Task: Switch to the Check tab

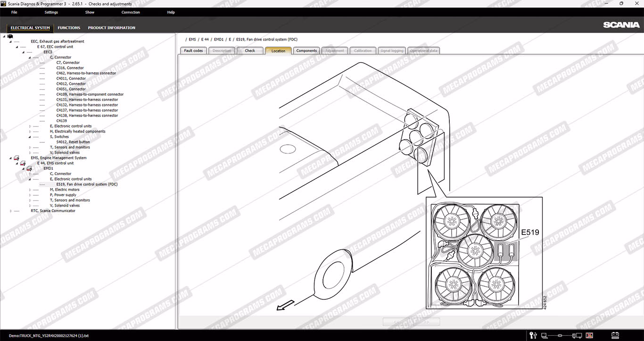Action: [250, 50]
